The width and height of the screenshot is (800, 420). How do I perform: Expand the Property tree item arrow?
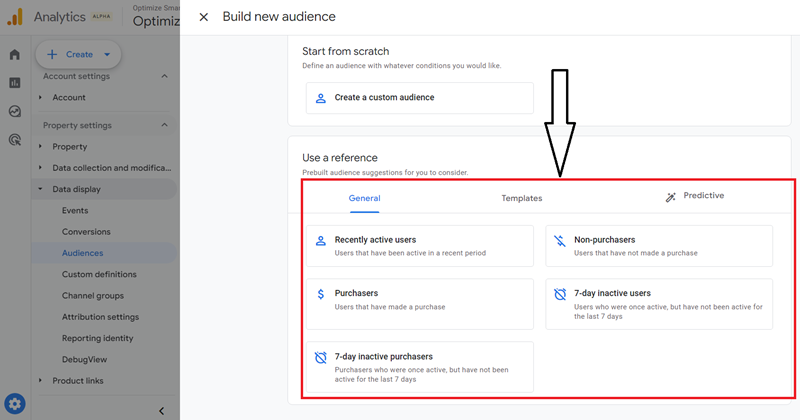[x=40, y=146]
